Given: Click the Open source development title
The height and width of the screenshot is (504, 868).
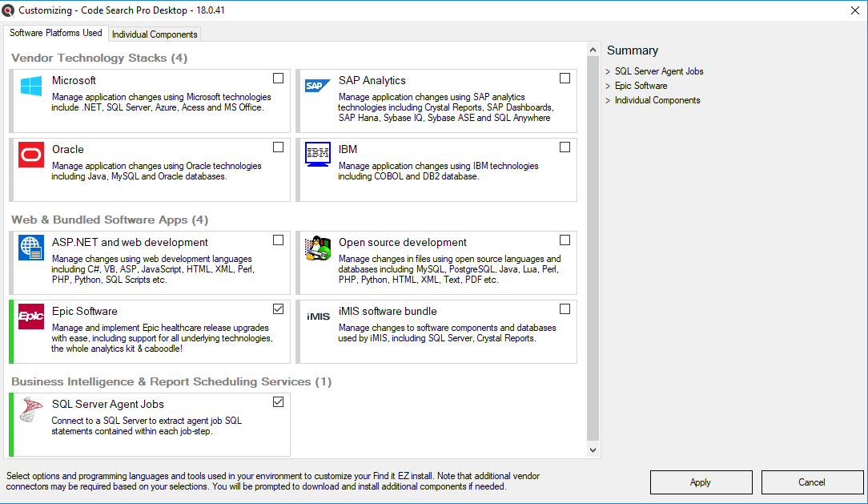Looking at the screenshot, I should click(403, 243).
